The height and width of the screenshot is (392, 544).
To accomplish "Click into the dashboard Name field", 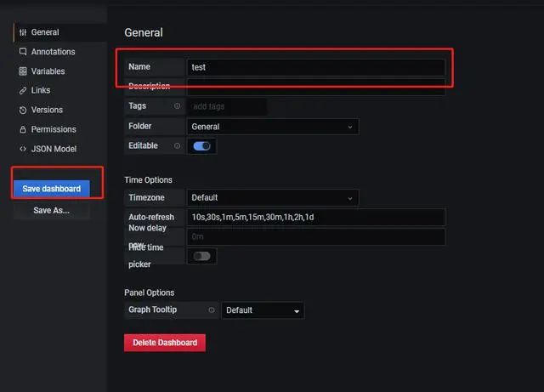I will (x=315, y=67).
